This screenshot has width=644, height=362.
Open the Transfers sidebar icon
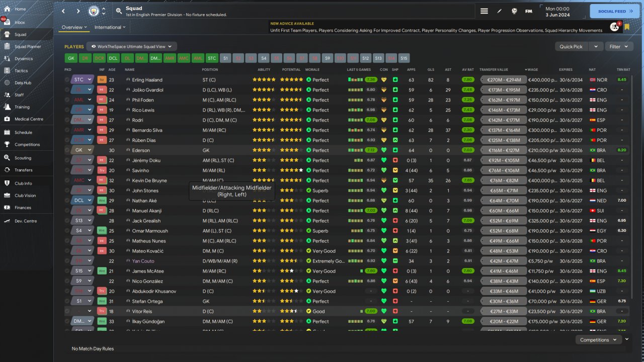[7, 170]
